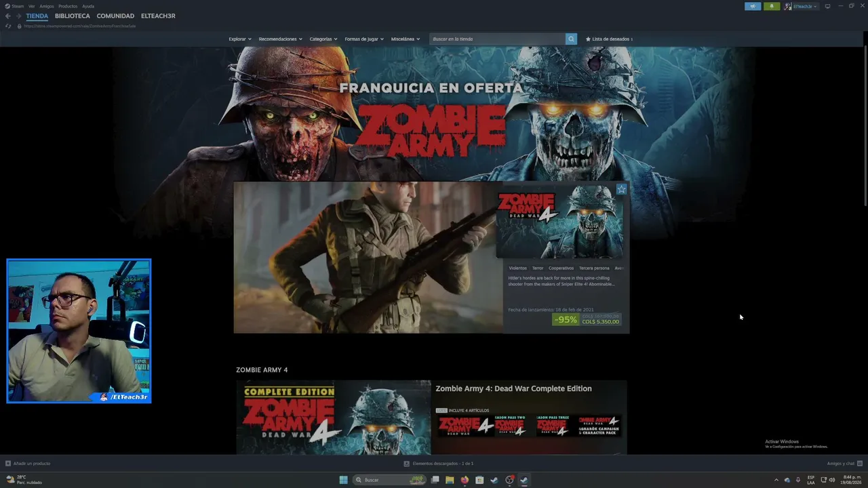Open Zombie Army 4: Dead War Complete Edition title
The width and height of the screenshot is (868, 488).
tap(513, 389)
